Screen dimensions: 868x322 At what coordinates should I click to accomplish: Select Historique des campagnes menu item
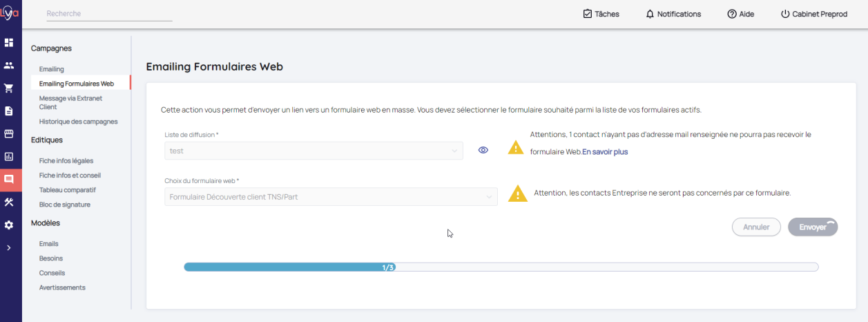click(78, 122)
